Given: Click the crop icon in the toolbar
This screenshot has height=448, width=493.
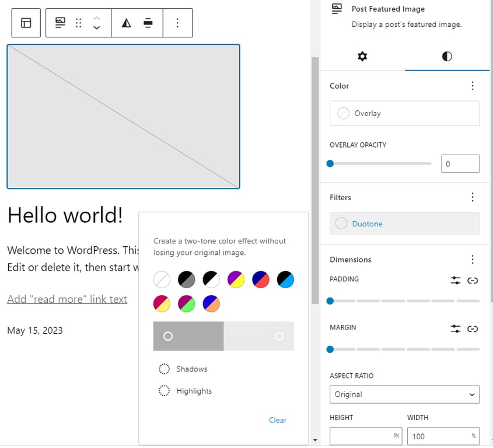Looking at the screenshot, I should click(148, 23).
